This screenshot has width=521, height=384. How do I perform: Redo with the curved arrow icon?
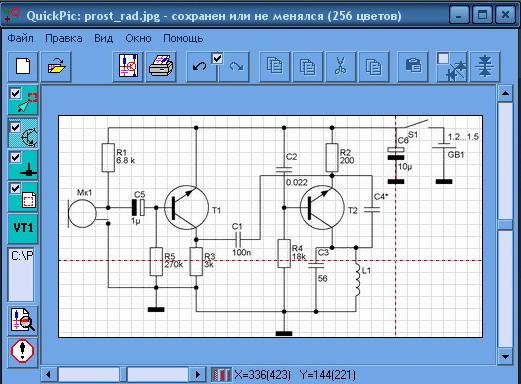[x=236, y=67]
